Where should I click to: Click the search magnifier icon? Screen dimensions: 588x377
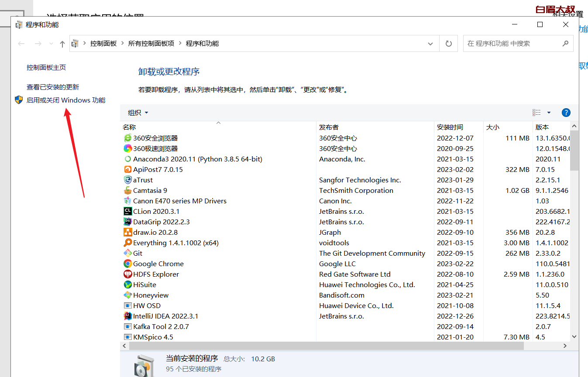[x=565, y=44]
